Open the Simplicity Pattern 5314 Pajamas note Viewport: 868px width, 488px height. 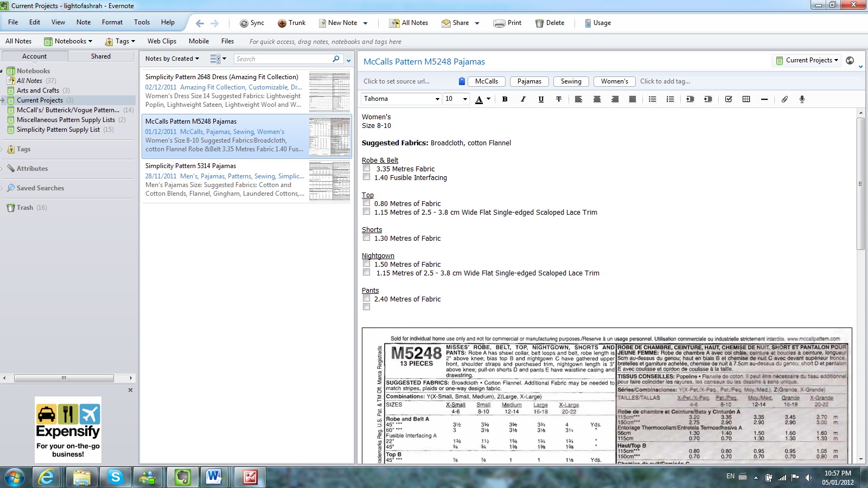pyautogui.click(x=246, y=181)
